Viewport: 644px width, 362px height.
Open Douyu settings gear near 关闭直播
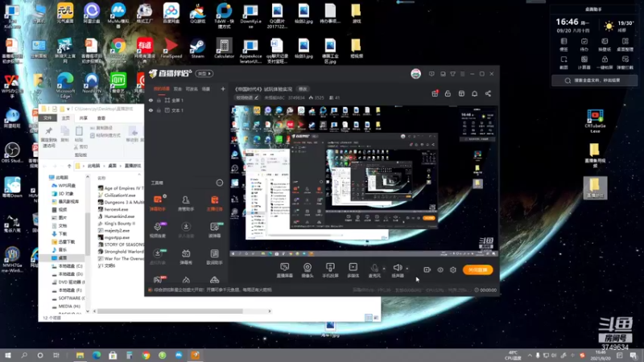pos(453,269)
